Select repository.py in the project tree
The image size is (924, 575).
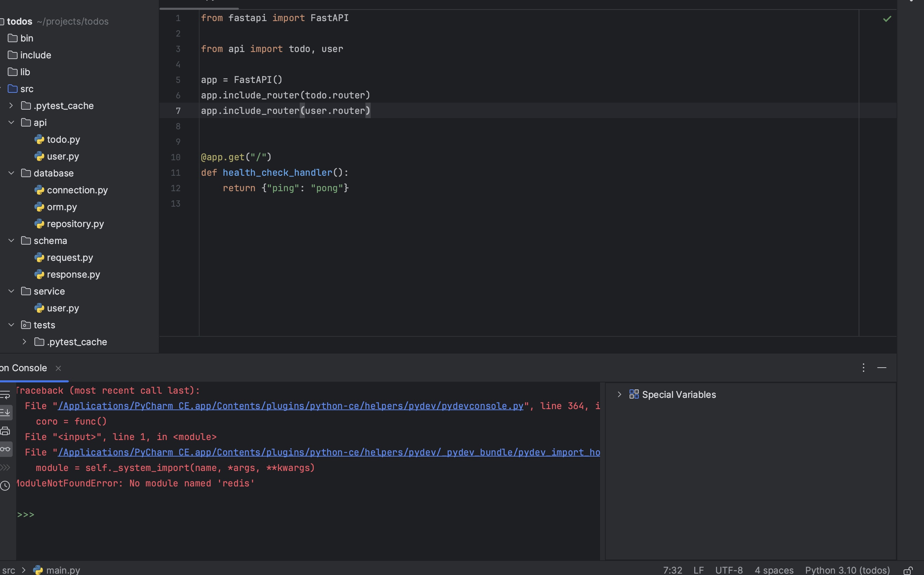[x=75, y=224]
